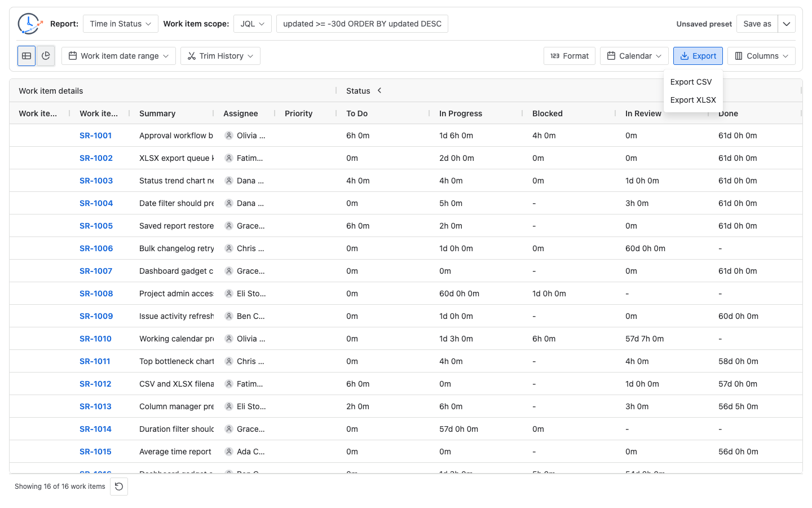
Task: Click 'Work item details' group header
Action: point(51,91)
